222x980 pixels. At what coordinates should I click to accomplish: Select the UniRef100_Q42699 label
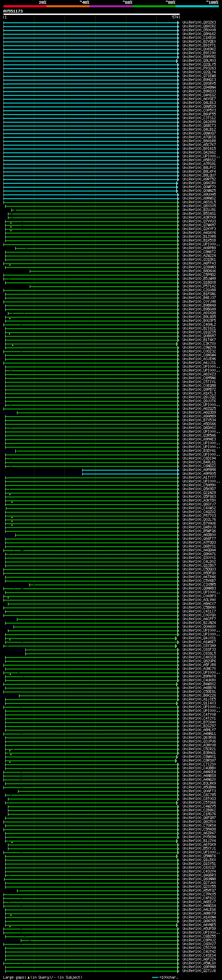(x=199, y=122)
